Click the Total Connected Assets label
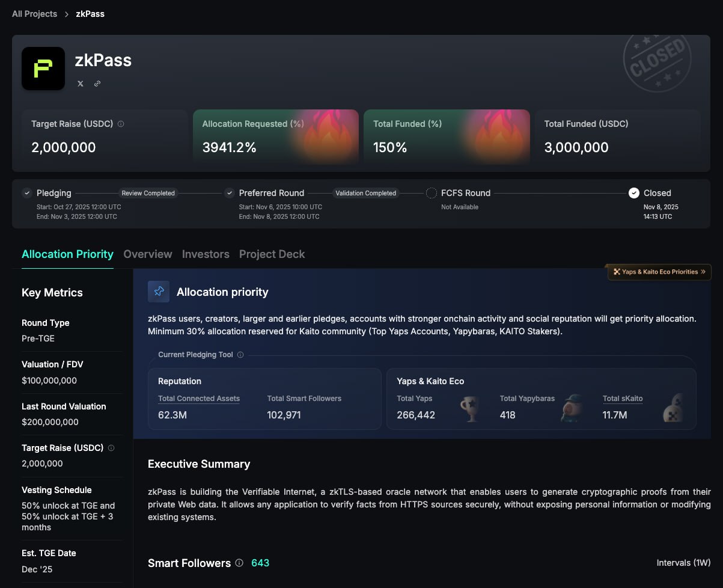The width and height of the screenshot is (723, 588). click(x=199, y=399)
